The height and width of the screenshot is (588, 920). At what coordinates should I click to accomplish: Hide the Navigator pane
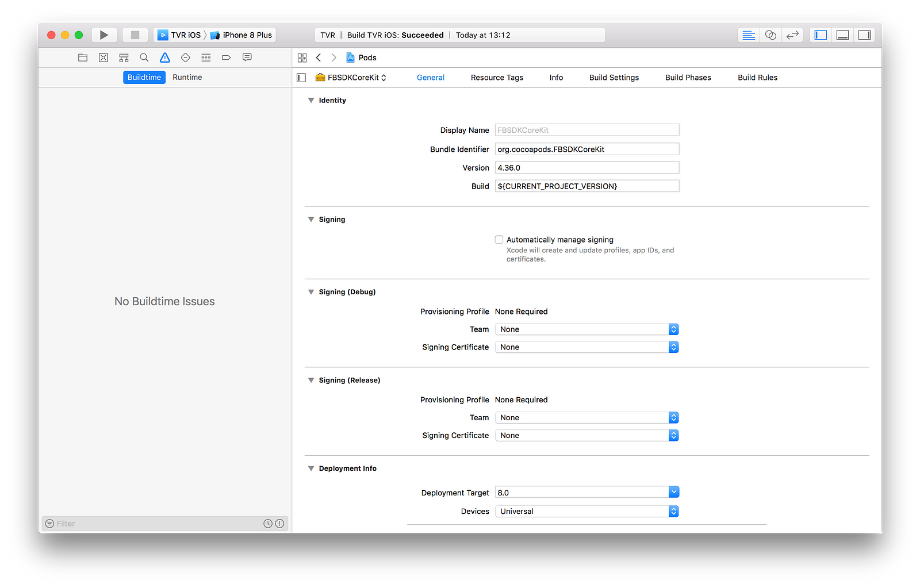[x=821, y=35]
